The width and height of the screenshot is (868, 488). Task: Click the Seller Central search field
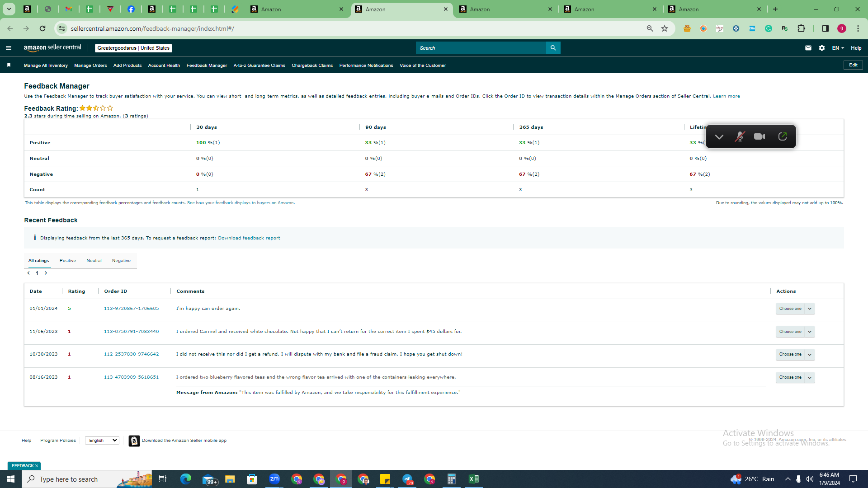pos(481,48)
